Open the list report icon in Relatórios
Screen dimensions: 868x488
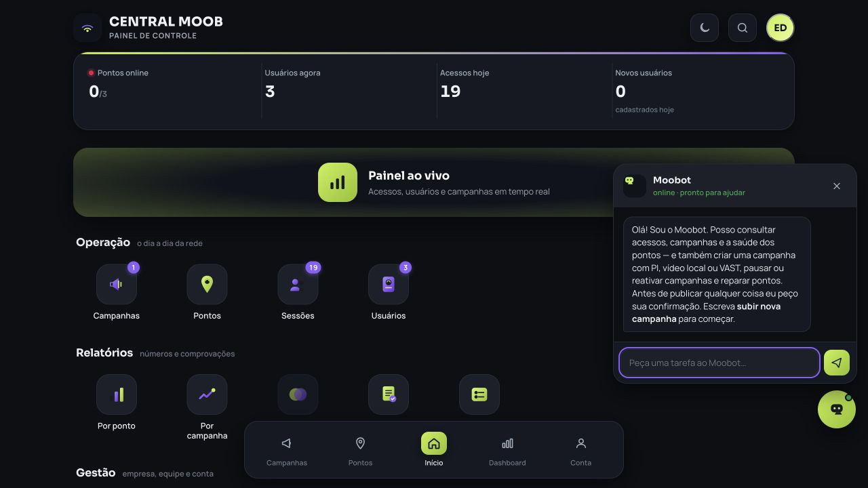click(479, 394)
